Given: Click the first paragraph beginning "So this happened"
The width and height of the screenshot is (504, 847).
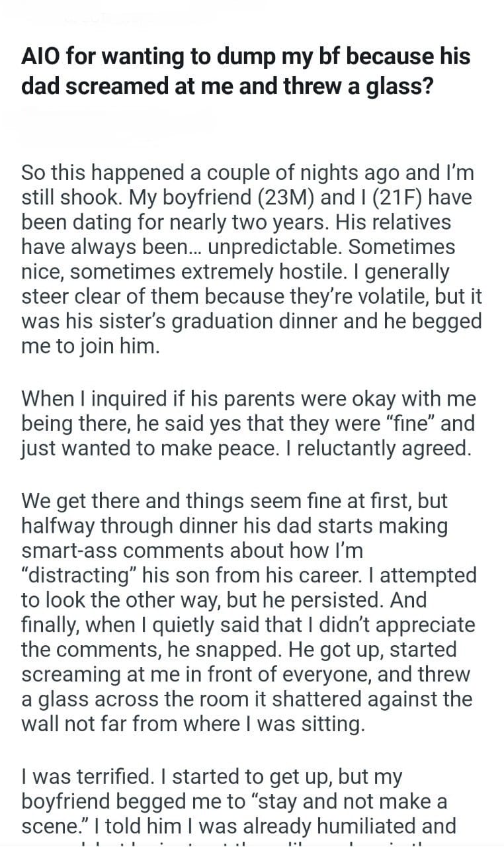Looking at the screenshot, I should (x=251, y=259).
